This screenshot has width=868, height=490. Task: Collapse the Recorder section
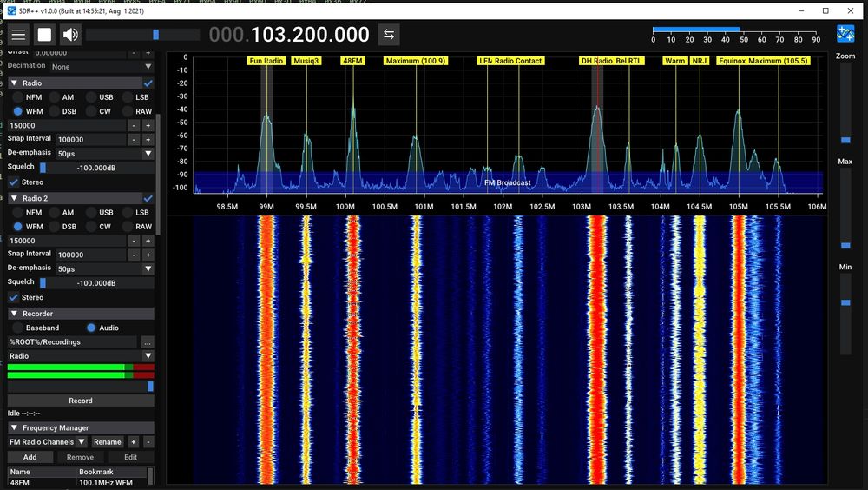point(14,314)
